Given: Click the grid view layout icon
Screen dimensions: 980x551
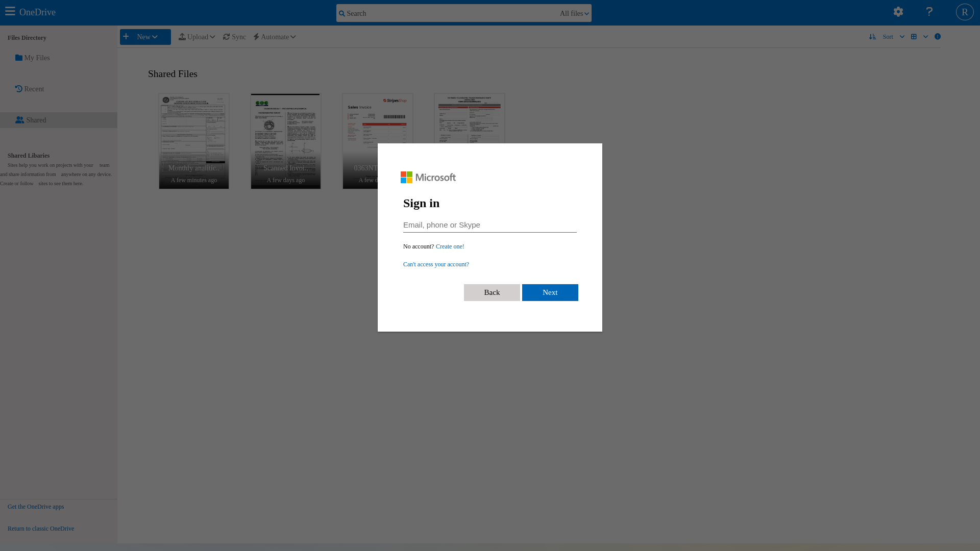Looking at the screenshot, I should coord(914,37).
